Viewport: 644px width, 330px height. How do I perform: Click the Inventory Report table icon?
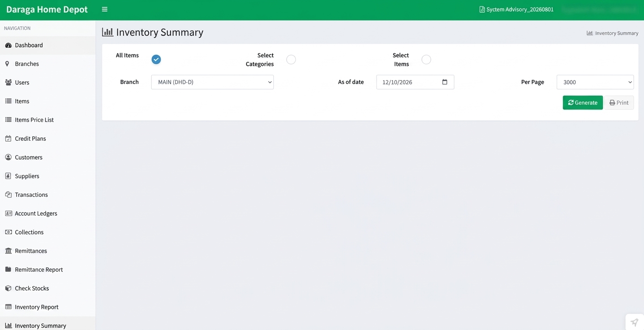click(x=8, y=307)
